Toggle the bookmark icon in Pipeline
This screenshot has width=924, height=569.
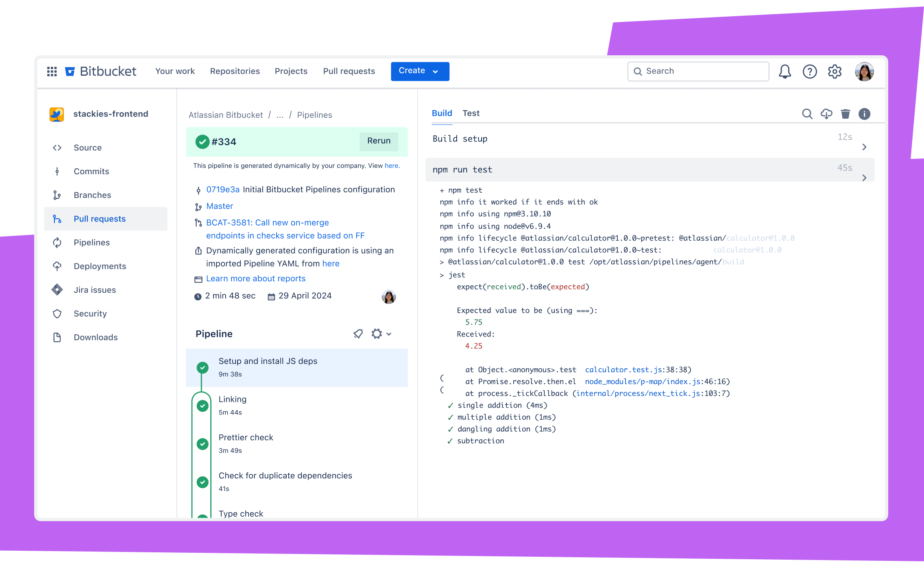coord(358,334)
